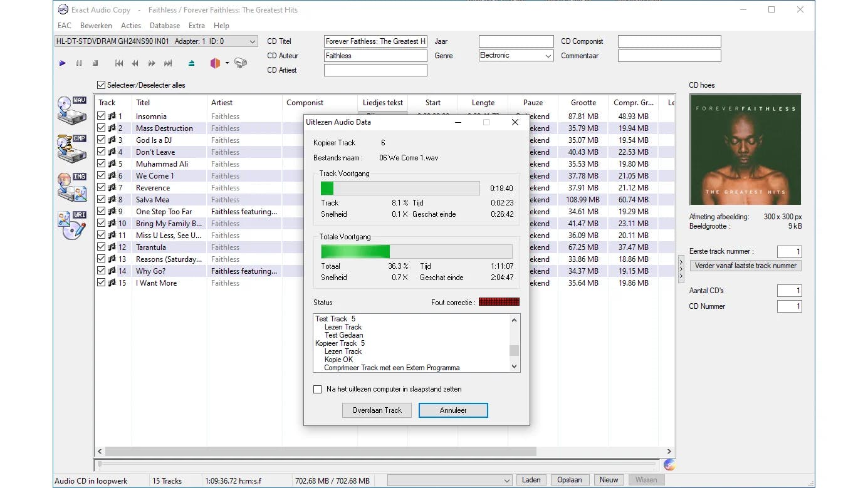The height and width of the screenshot is (488, 868).
Task: Click the track list horizontal scrollbar right arrow
Action: pos(669,451)
